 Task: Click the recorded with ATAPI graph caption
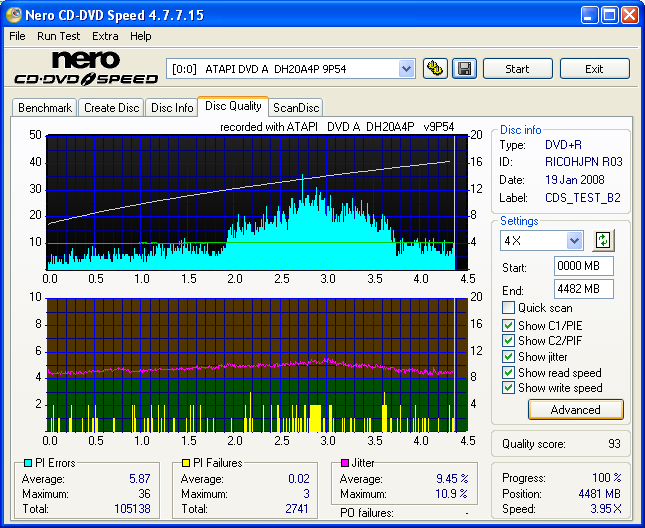click(337, 127)
